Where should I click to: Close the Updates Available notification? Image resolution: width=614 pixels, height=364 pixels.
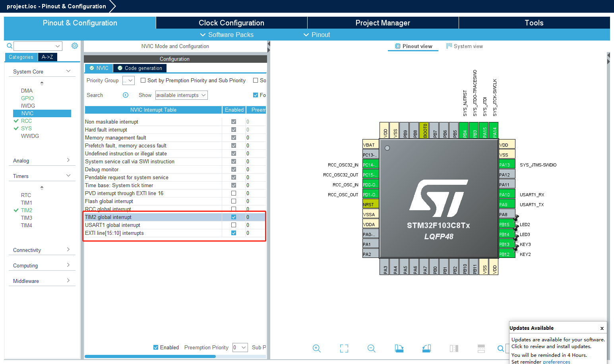[602, 328]
